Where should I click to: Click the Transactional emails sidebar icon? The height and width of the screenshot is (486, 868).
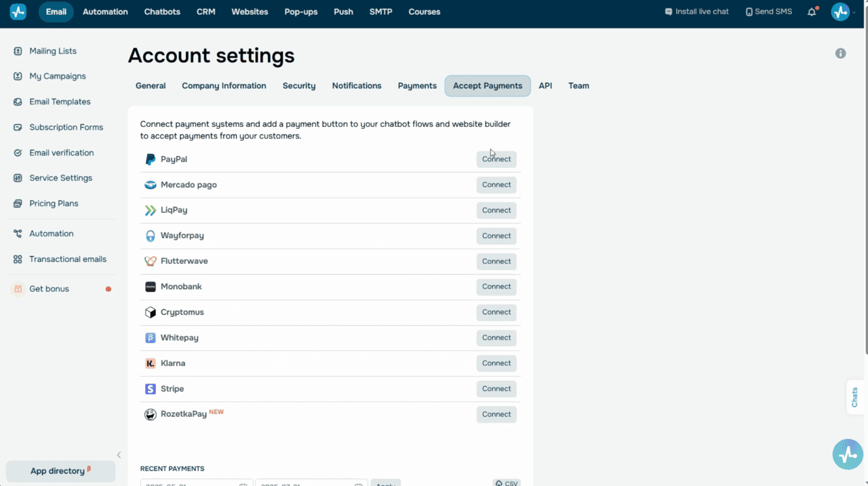[x=18, y=259]
